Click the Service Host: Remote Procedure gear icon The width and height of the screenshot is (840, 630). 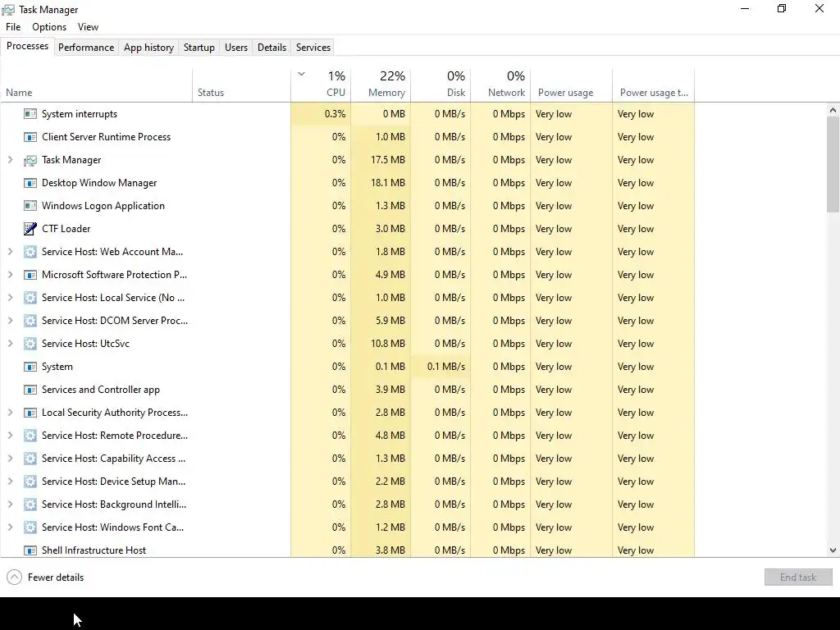coord(30,436)
